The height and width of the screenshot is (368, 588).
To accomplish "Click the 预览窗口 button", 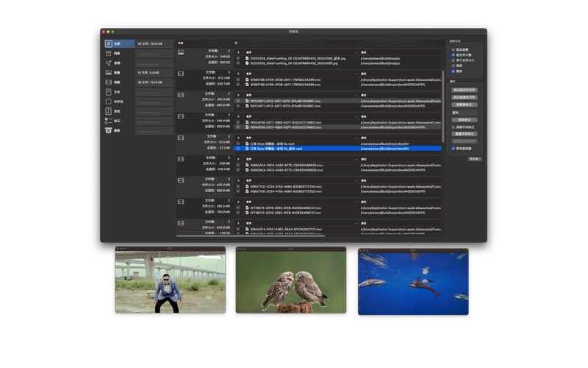I will [474, 158].
